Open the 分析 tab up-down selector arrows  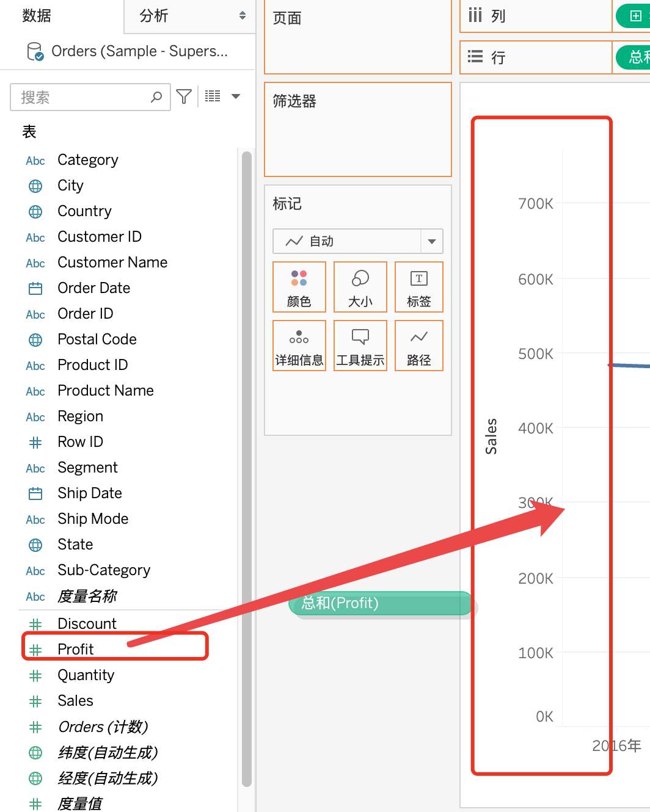[x=243, y=16]
